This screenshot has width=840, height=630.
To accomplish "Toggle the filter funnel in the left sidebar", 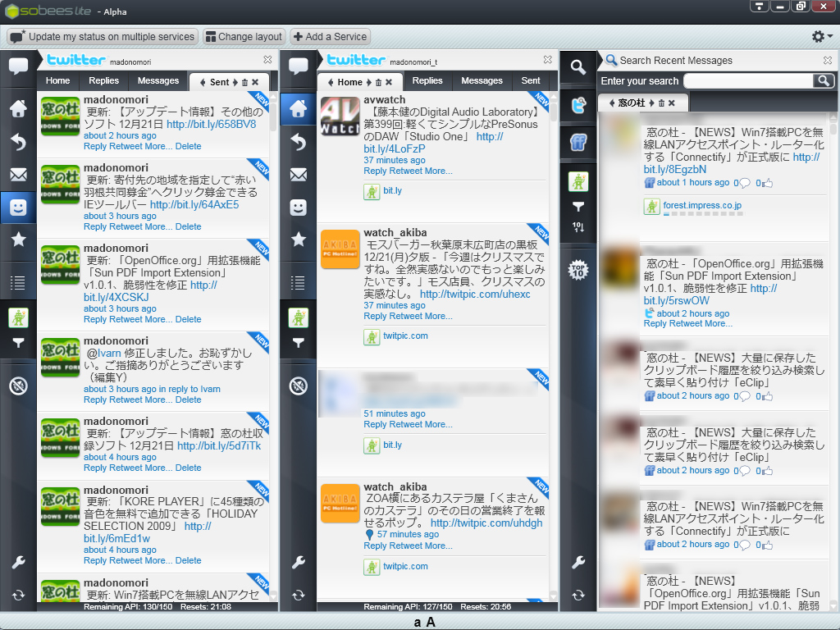I will coord(17,342).
